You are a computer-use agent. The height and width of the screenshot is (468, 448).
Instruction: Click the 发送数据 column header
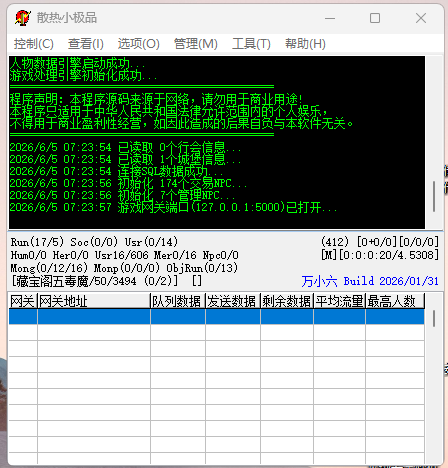click(233, 301)
